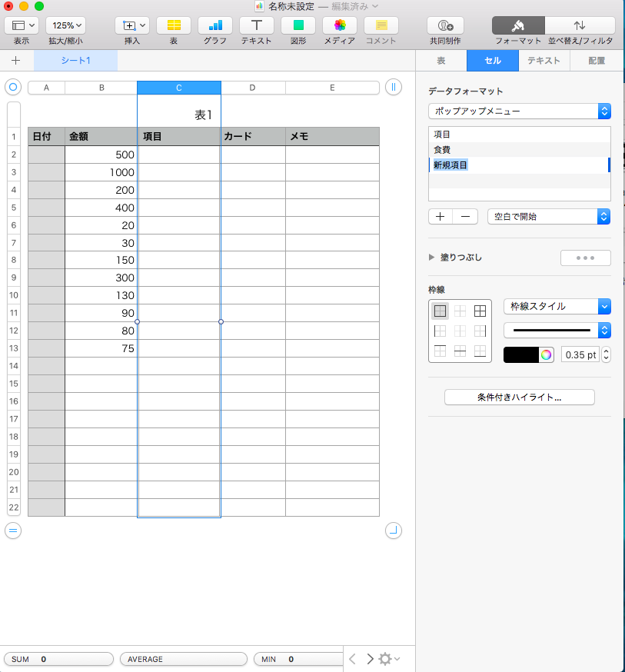Open the black border color swatch
Image resolution: width=625 pixels, height=672 pixels.
(x=522, y=354)
